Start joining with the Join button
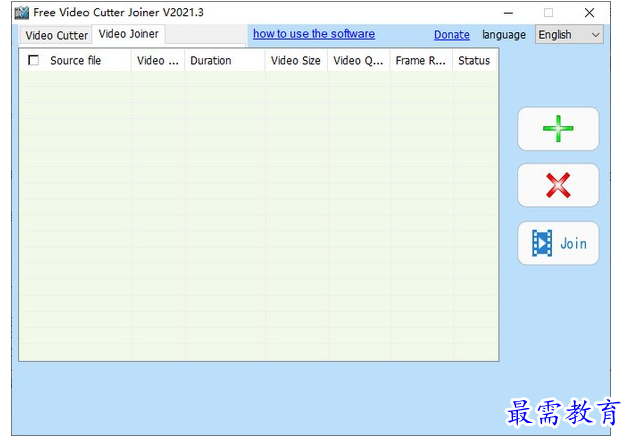The width and height of the screenshot is (629, 444). click(558, 243)
